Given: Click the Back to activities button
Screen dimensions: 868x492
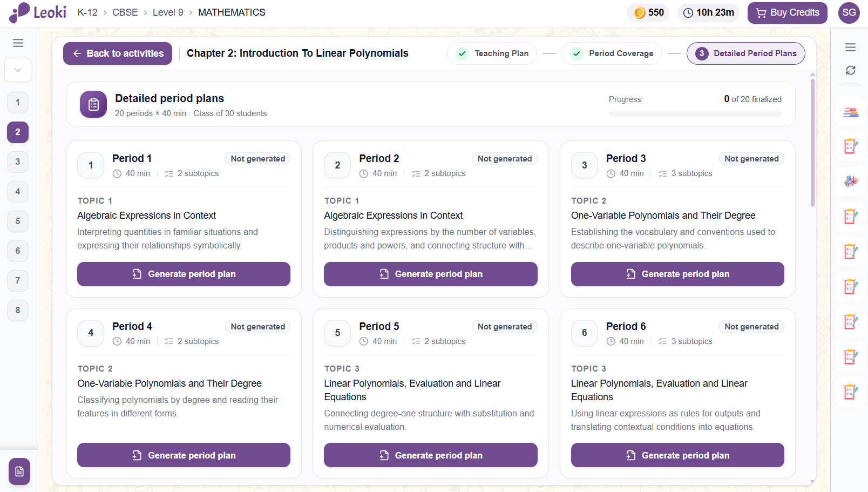Looking at the screenshot, I should [118, 53].
